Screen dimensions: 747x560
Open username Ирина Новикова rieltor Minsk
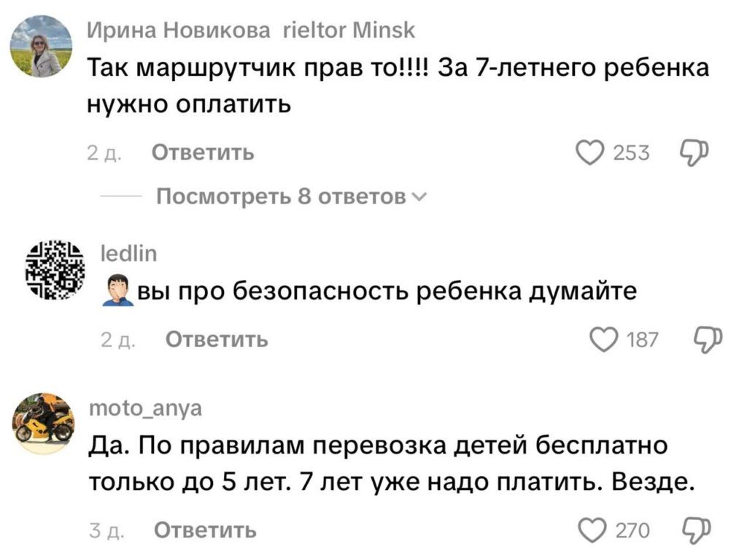point(250,31)
